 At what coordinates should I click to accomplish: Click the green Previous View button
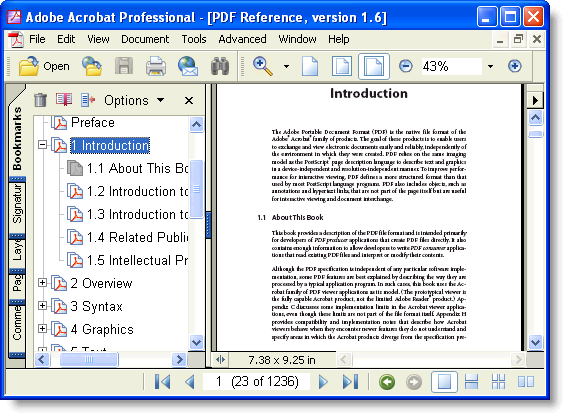pyautogui.click(x=387, y=382)
